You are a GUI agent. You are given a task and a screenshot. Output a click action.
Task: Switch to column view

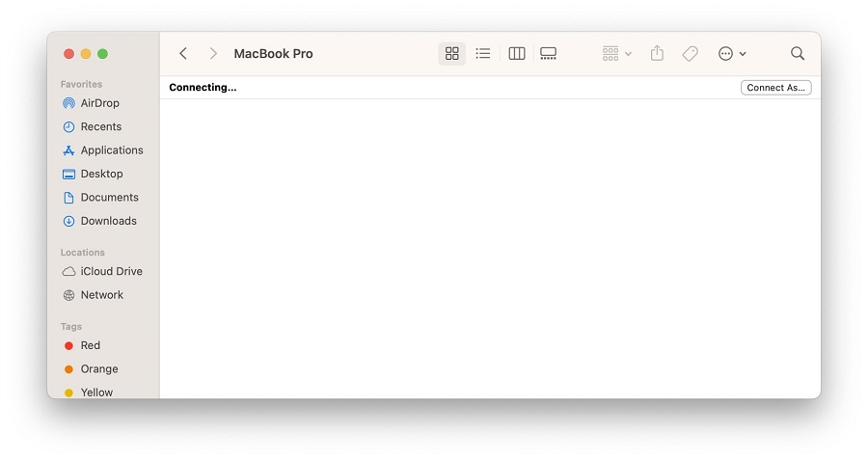517,54
